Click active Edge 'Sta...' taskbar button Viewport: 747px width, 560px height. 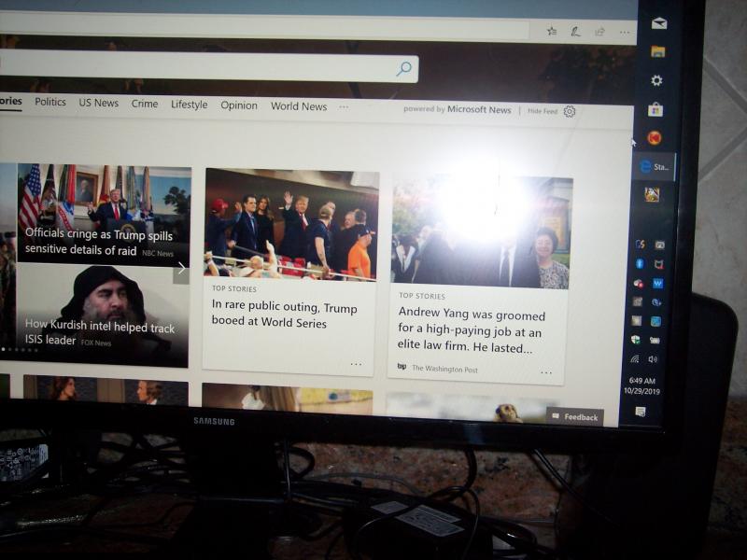tap(655, 167)
